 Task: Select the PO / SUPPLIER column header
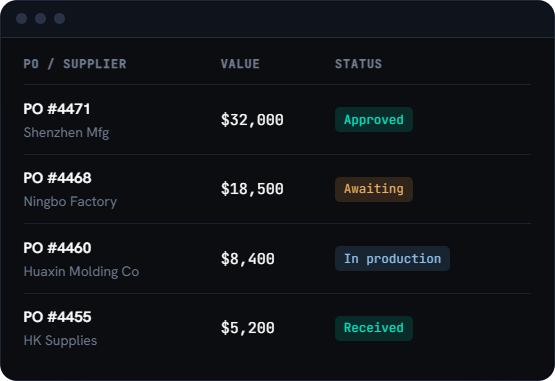tap(75, 64)
